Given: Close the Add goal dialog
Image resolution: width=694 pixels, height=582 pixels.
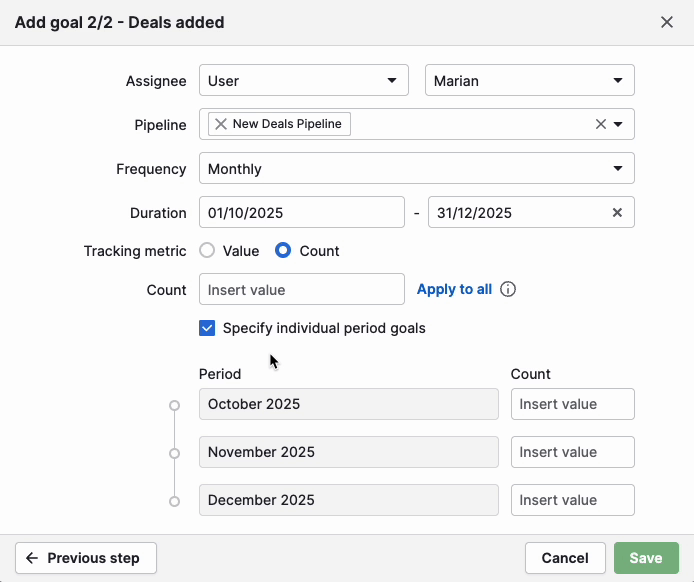Looking at the screenshot, I should point(667,22).
